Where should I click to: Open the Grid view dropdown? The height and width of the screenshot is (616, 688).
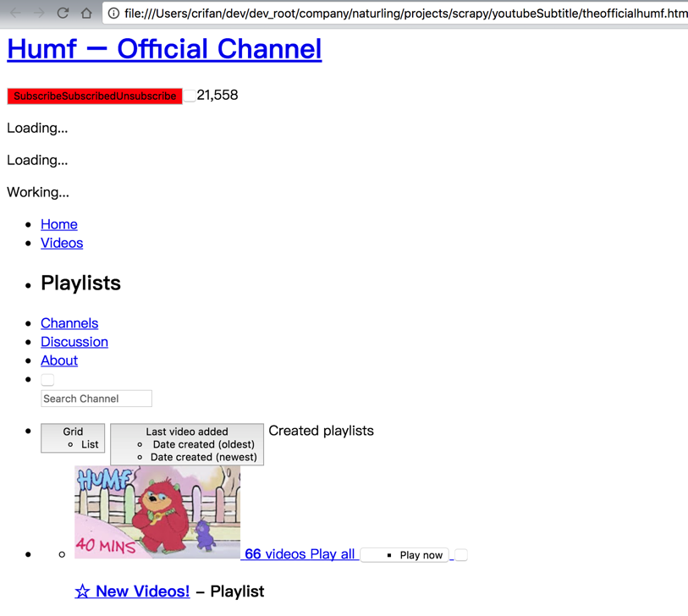pyautogui.click(x=73, y=432)
